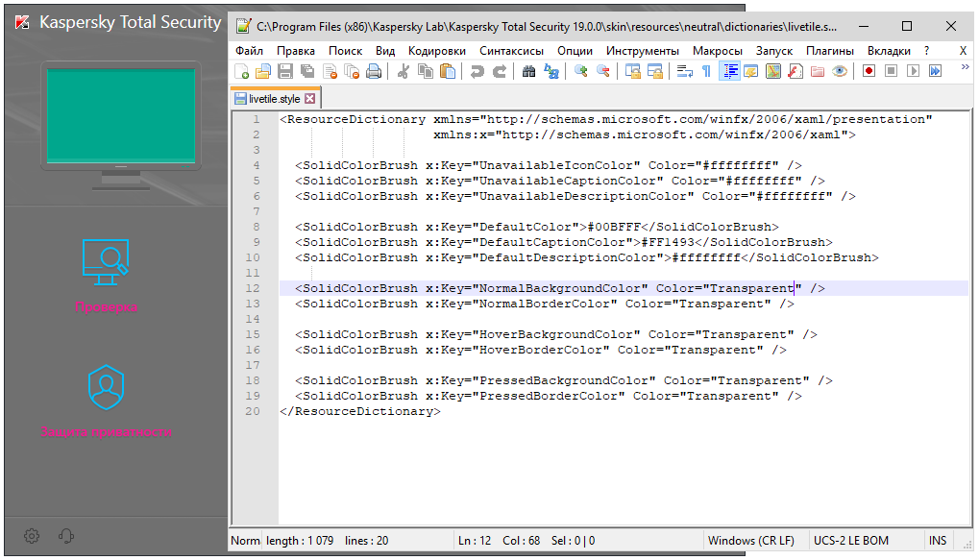Click the Close All documents icon

click(352, 71)
